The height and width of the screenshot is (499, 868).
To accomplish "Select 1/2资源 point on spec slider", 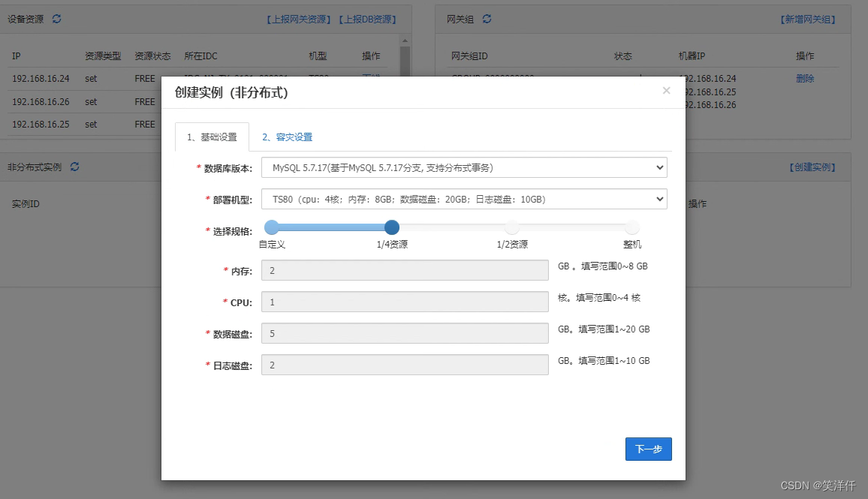I will point(512,227).
